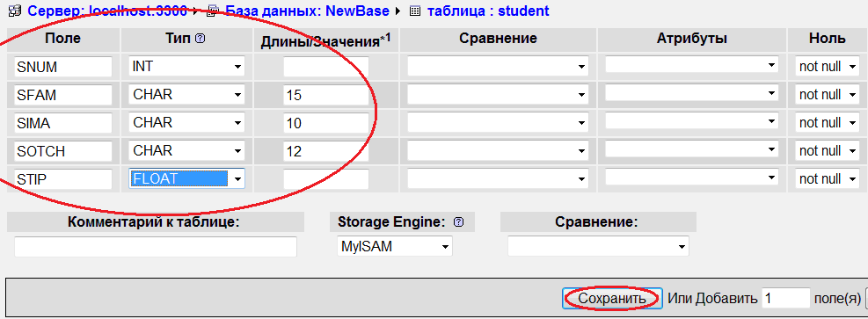Expand the type dropdown for SNUM
This screenshot has width=868, height=319.
tap(186, 66)
